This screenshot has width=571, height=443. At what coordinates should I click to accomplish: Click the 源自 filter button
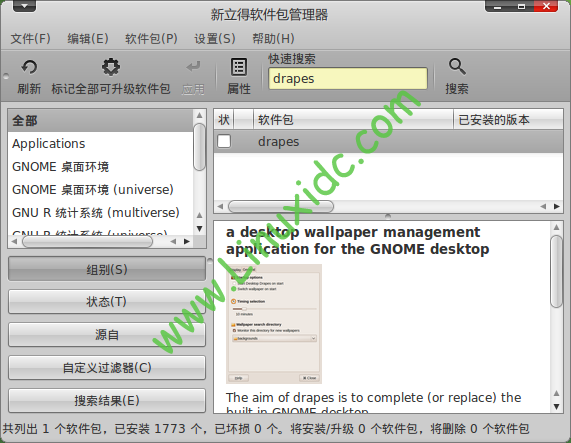tap(107, 334)
